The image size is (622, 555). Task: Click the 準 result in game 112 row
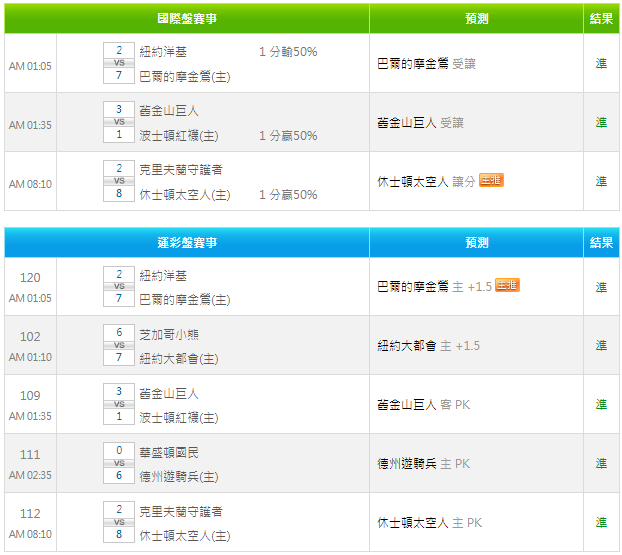click(601, 523)
